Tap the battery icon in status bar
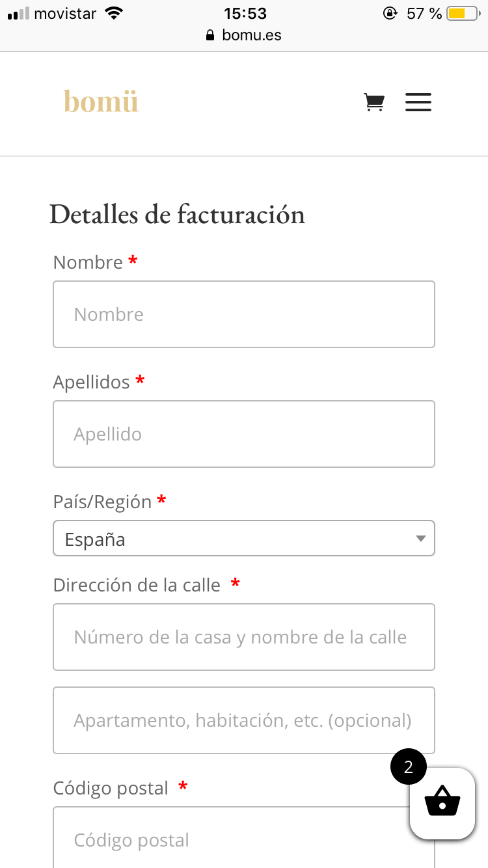488x868 pixels. click(463, 13)
